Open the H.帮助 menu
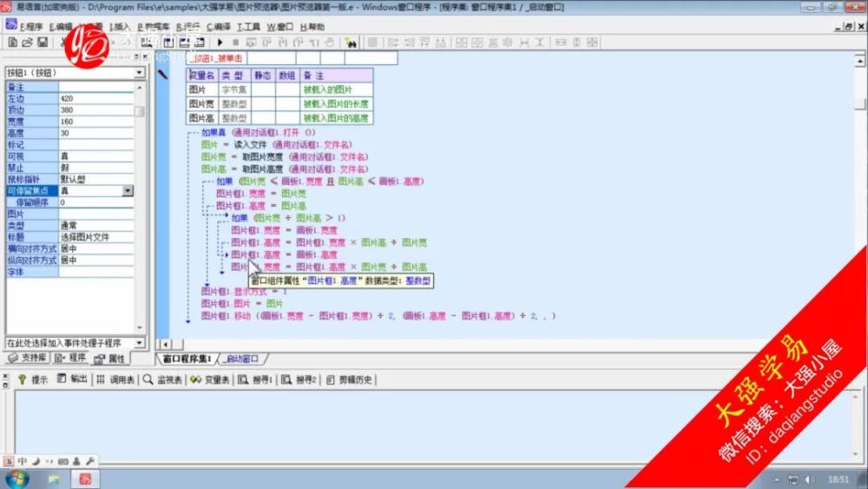The width and height of the screenshot is (868, 489). click(x=312, y=27)
